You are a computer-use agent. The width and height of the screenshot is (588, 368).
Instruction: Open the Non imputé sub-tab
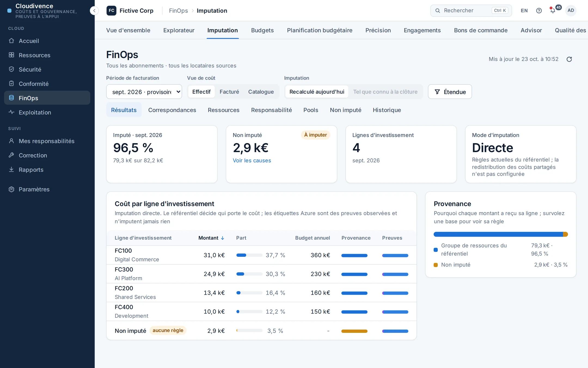tap(345, 110)
